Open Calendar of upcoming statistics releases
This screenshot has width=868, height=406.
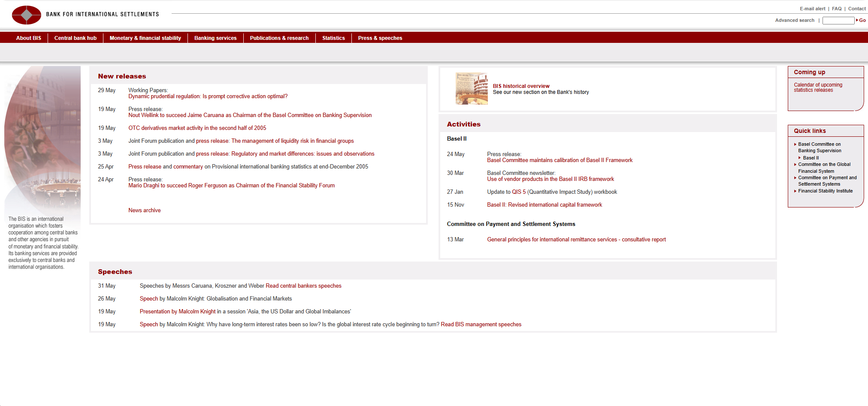pos(818,87)
